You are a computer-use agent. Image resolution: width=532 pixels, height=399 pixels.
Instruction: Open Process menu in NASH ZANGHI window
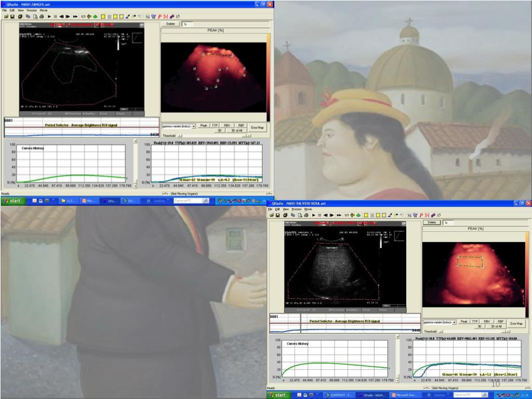tap(32, 10)
